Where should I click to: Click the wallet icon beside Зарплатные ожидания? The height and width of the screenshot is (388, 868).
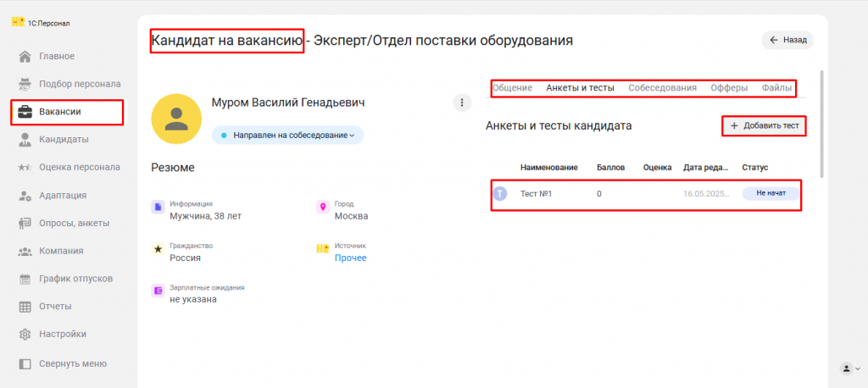158,291
